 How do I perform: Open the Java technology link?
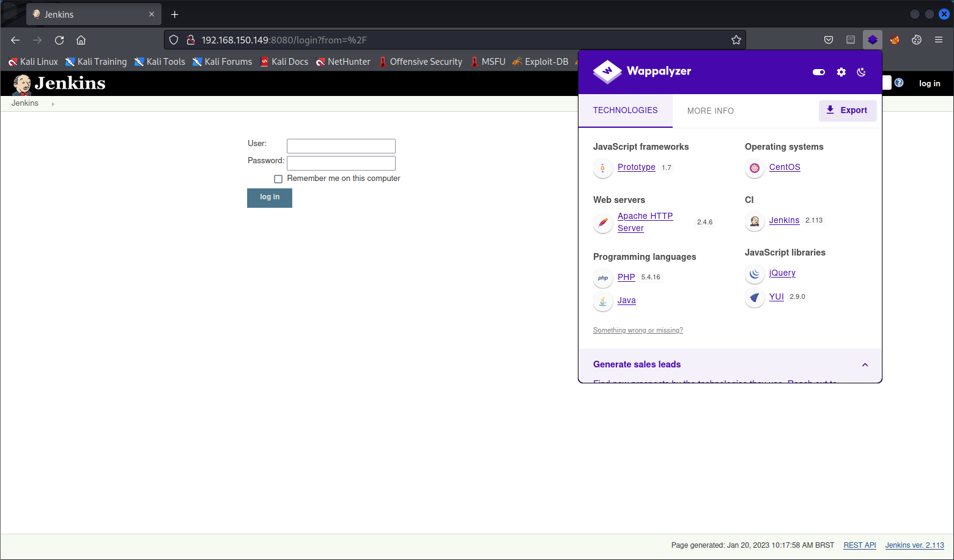[627, 301]
